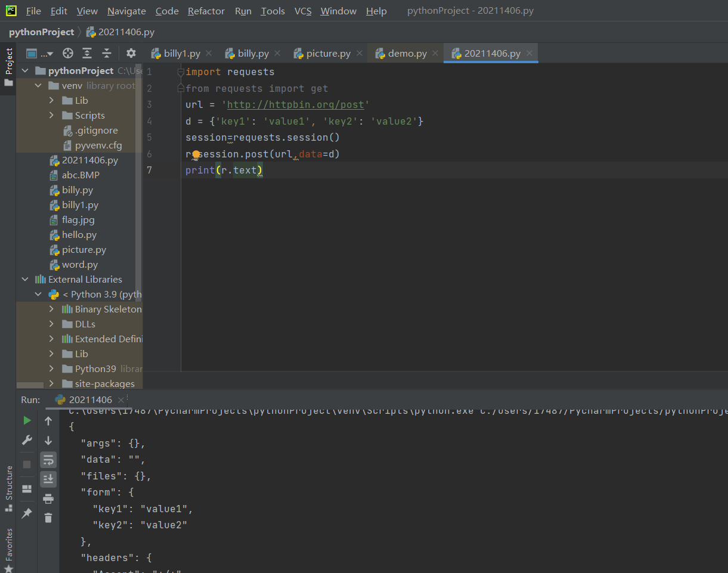
Task: Open the Run menu
Action: [x=243, y=11]
